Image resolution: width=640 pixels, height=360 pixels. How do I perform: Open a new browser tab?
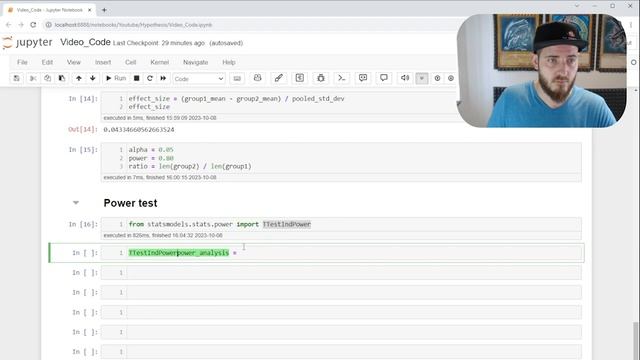pos(104,10)
